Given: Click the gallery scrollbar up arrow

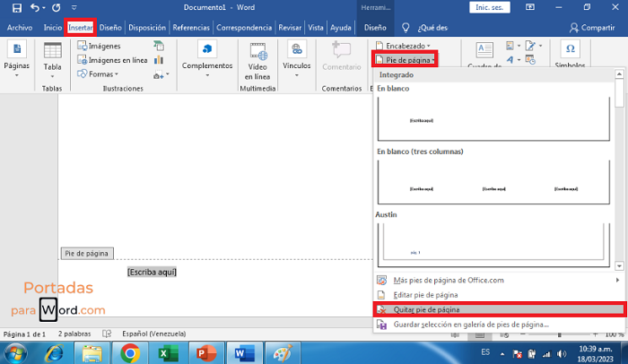Looking at the screenshot, I should point(619,74).
